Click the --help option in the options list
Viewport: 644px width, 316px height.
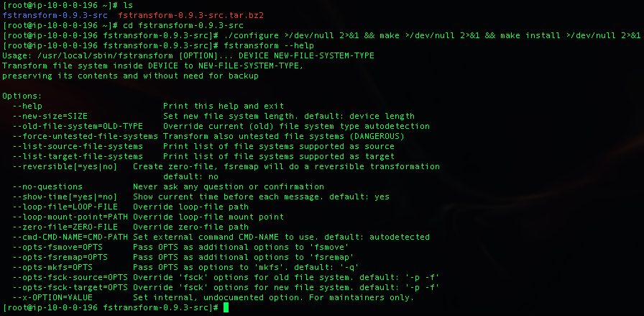[27, 106]
